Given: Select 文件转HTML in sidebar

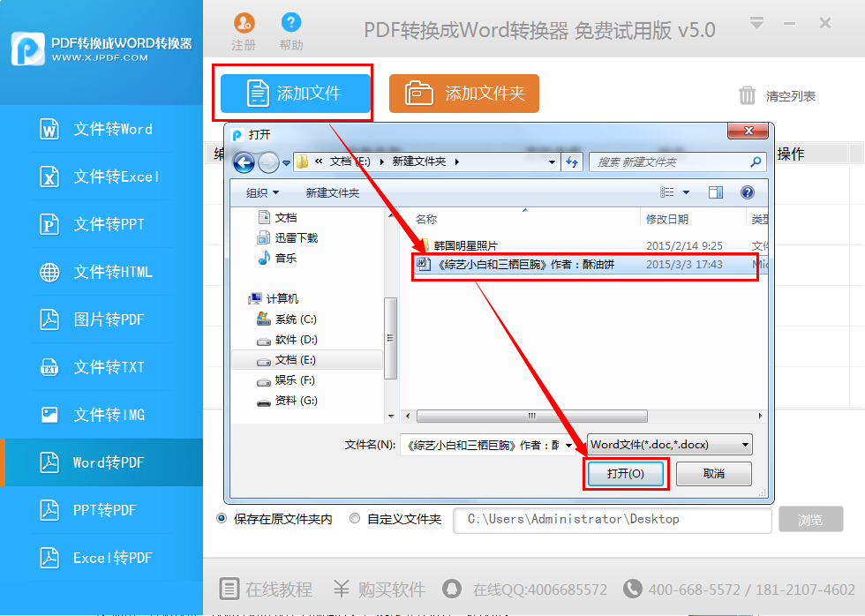Looking at the screenshot, I should point(102,272).
